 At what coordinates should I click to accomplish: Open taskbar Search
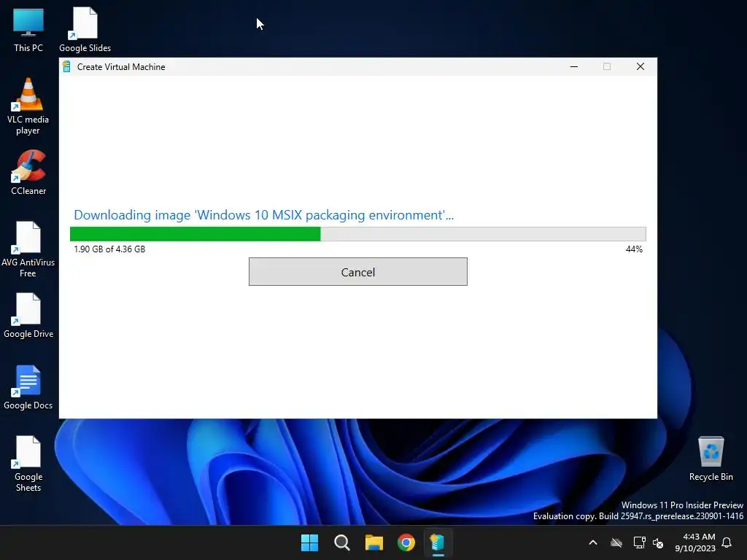342,542
